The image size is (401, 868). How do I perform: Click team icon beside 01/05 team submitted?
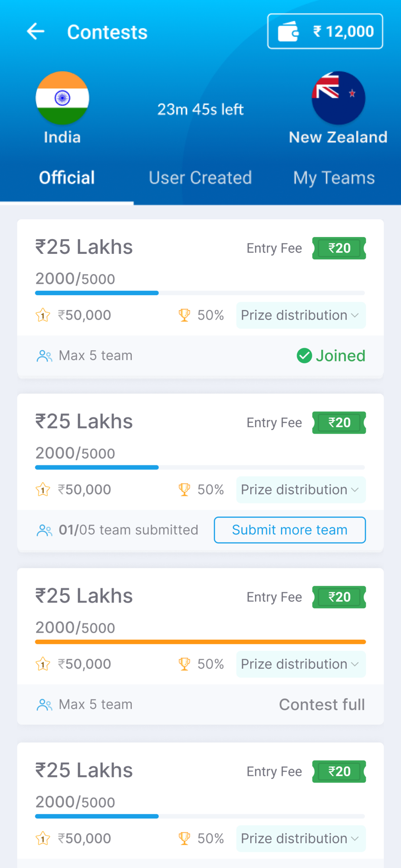(x=44, y=530)
